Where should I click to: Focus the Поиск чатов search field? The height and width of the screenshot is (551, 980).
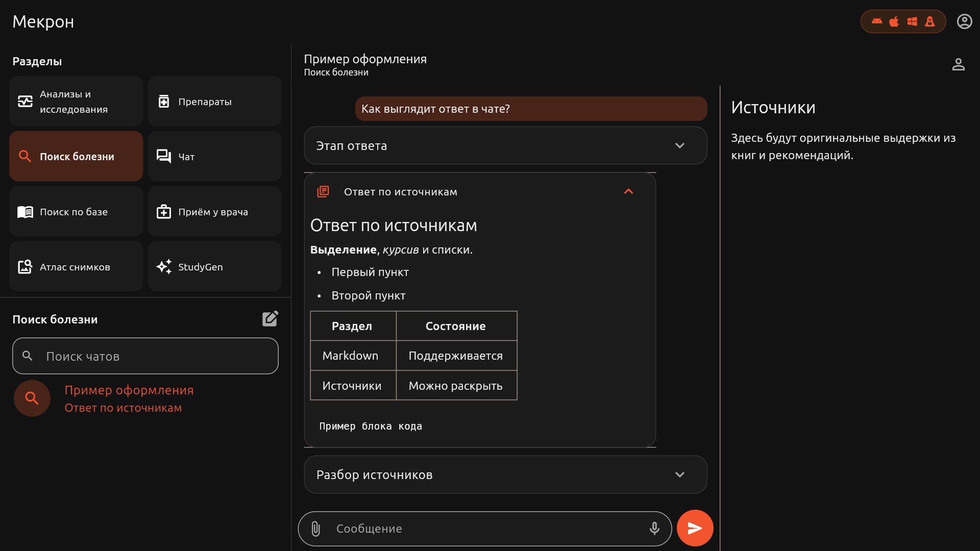145,356
